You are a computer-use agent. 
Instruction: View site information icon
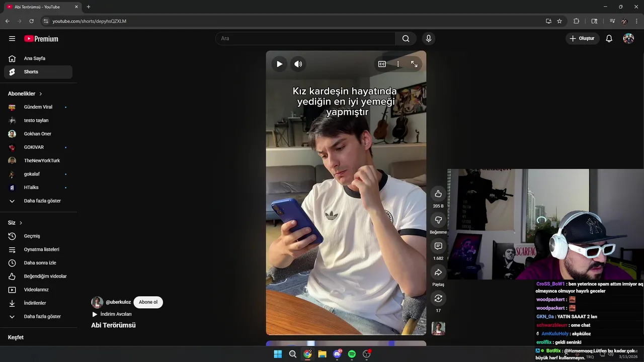tap(46, 21)
